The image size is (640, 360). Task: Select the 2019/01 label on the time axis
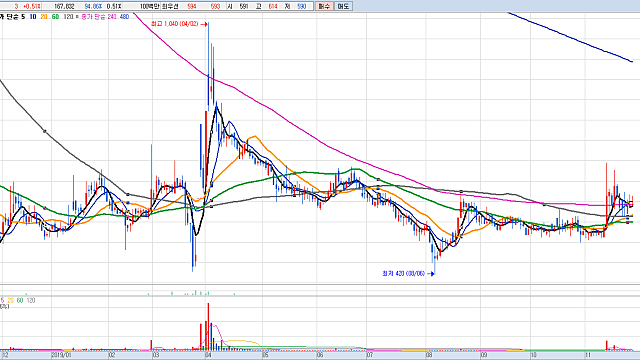click(x=62, y=355)
